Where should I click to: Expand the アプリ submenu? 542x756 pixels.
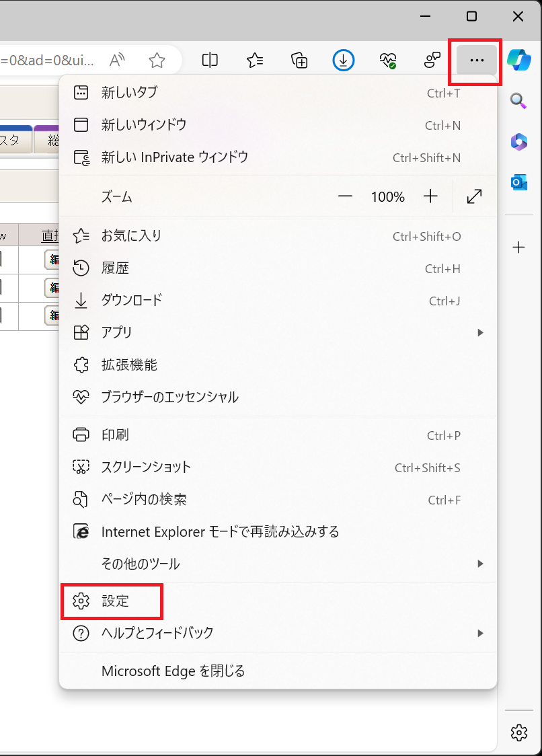(278, 333)
